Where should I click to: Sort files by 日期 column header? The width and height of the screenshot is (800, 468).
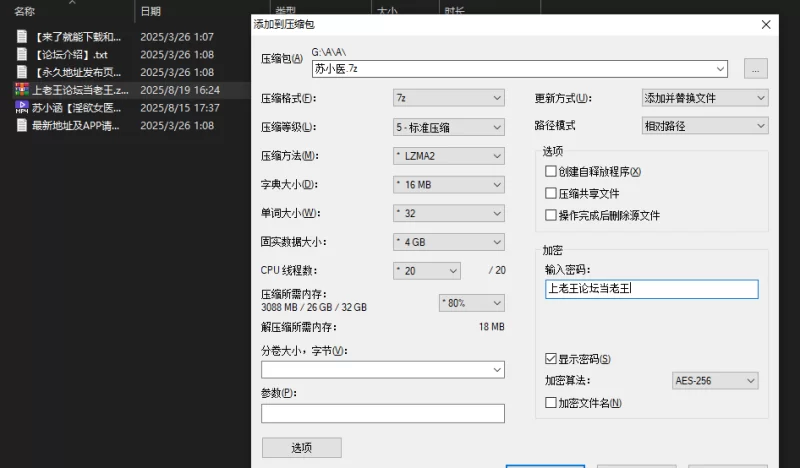[151, 11]
